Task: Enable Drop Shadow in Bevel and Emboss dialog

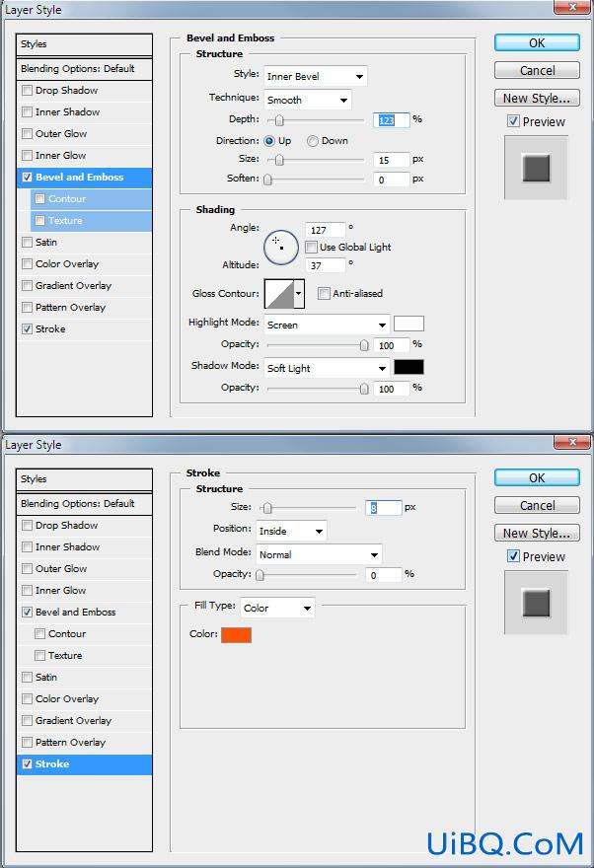Action: click(x=27, y=90)
